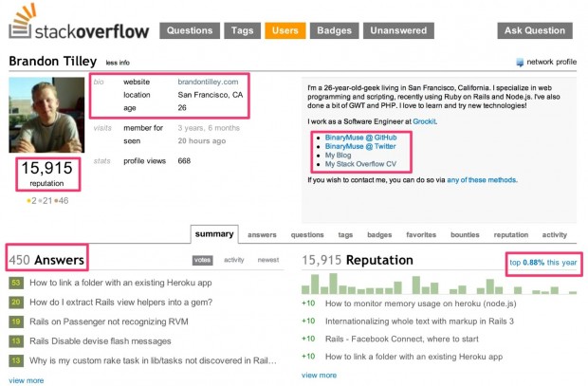Open My Stack Overflow CV link

360,164
